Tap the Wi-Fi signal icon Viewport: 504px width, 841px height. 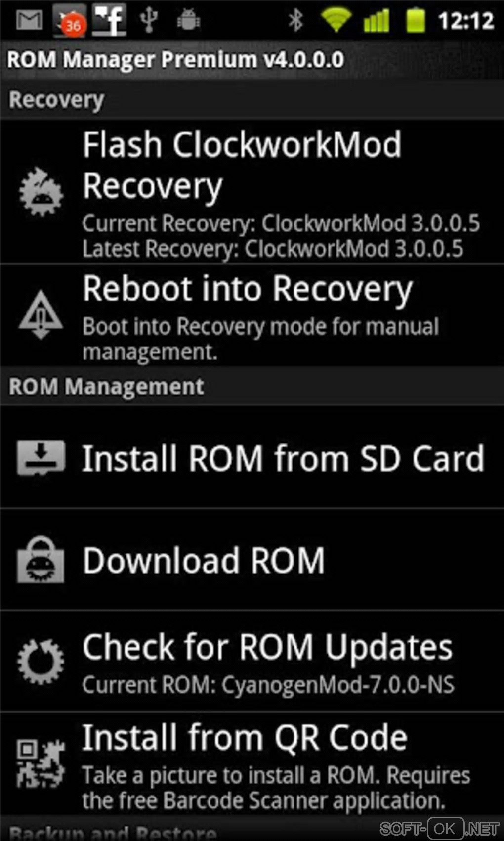[336, 20]
